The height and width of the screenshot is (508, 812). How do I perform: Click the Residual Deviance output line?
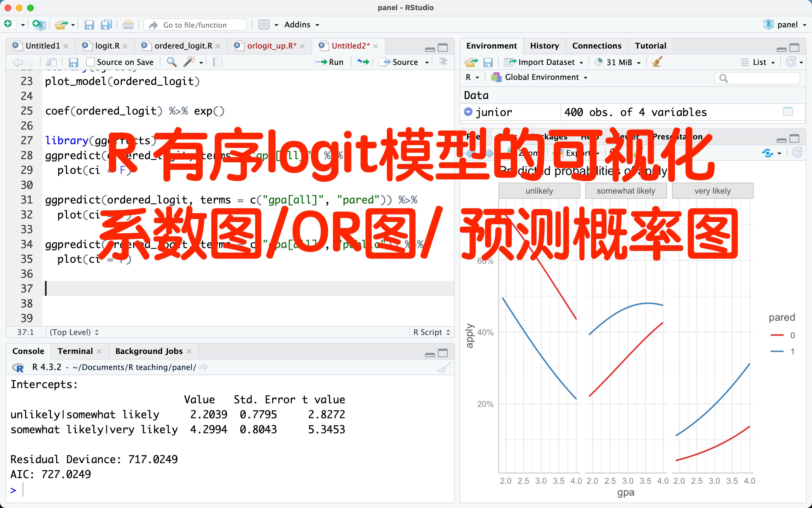(94, 459)
